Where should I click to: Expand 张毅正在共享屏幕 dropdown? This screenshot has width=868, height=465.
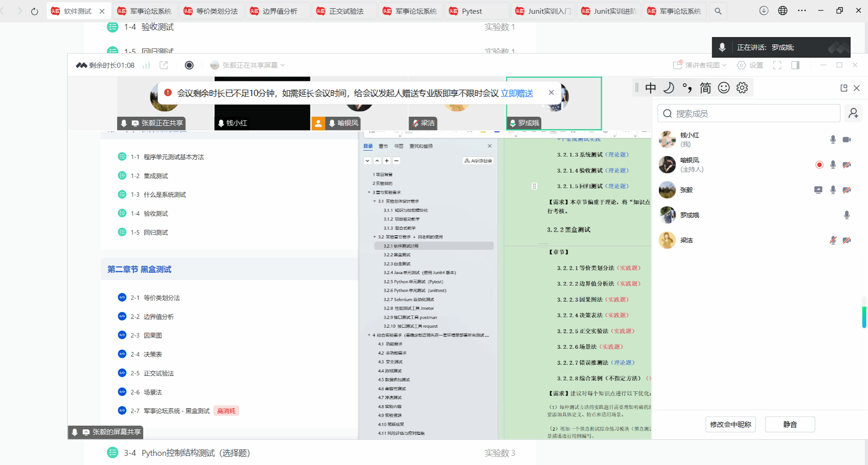(248, 65)
